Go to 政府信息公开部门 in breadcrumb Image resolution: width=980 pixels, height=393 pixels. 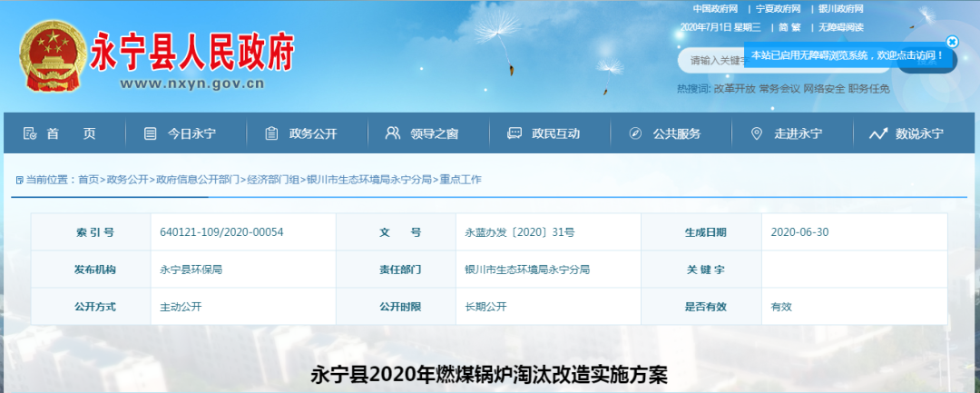coord(197,180)
